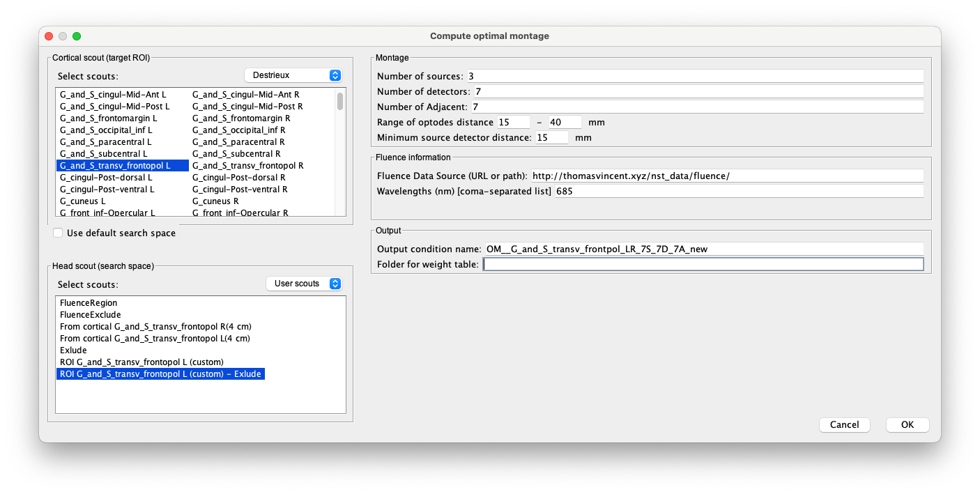This screenshot has width=980, height=494.
Task: Select scout G_cingul-Post-dorsal R
Action: pyautogui.click(x=239, y=178)
